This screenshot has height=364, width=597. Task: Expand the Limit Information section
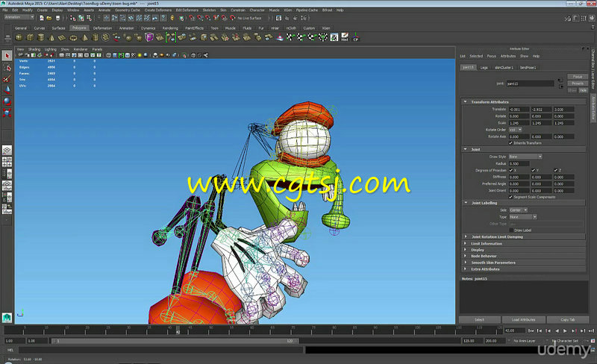click(x=465, y=243)
